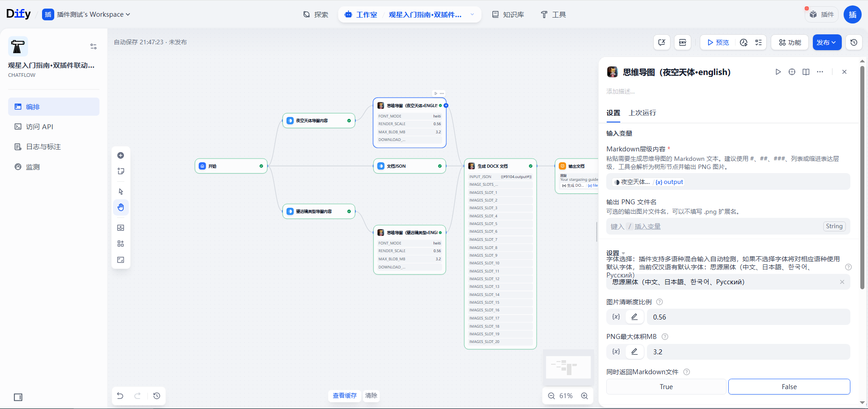The image size is (868, 409).
Task: Switch to the last run tab
Action: 642,113
